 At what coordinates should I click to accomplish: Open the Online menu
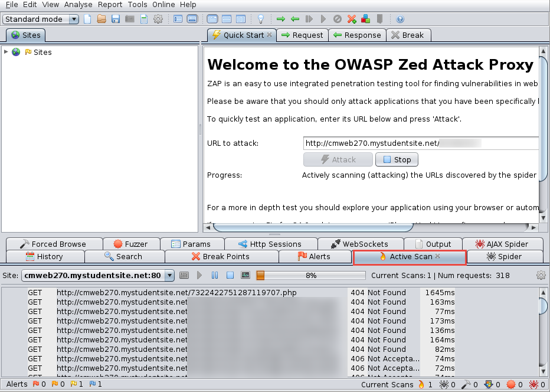pos(163,5)
